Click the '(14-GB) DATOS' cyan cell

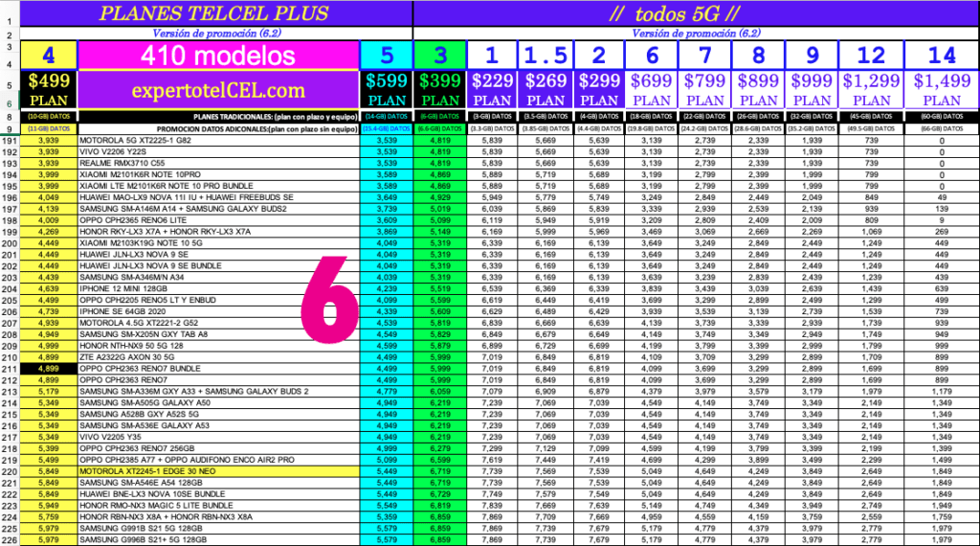[x=387, y=116]
